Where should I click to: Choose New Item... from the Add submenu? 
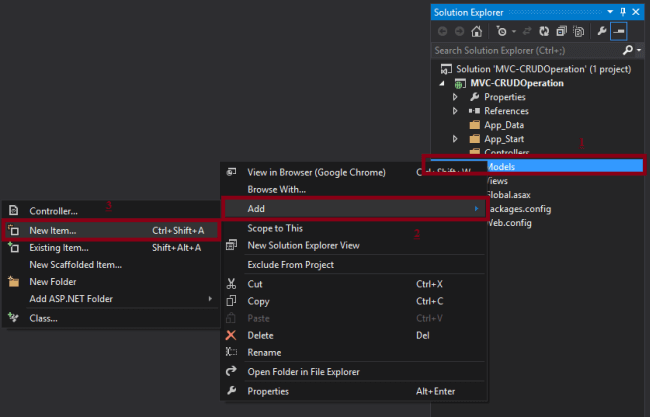[53, 230]
